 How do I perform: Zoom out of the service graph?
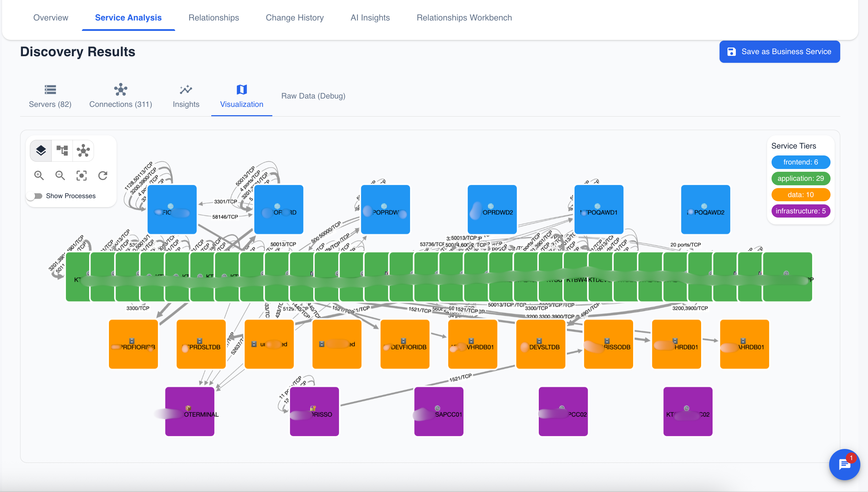click(60, 176)
